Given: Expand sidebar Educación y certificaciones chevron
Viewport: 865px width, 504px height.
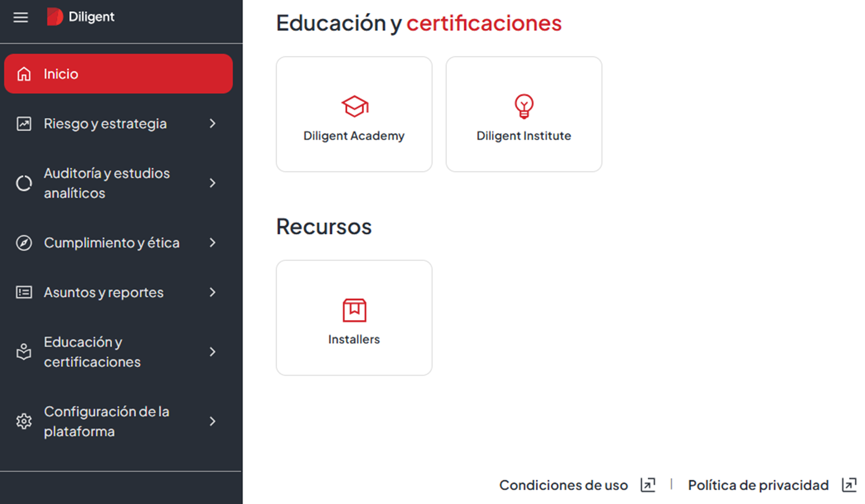Looking at the screenshot, I should (x=213, y=352).
